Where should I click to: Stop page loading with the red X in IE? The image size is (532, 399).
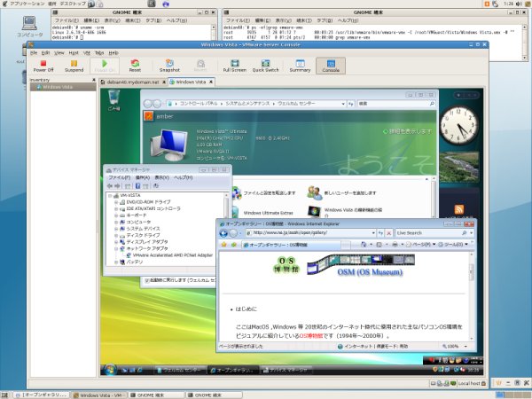click(x=389, y=233)
